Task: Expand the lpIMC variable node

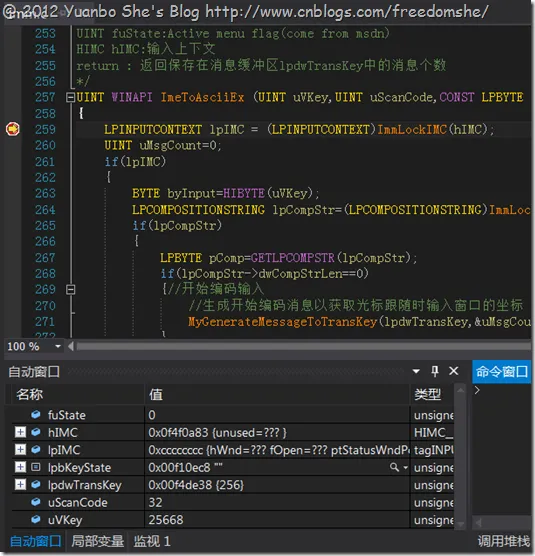Action: pos(20,449)
